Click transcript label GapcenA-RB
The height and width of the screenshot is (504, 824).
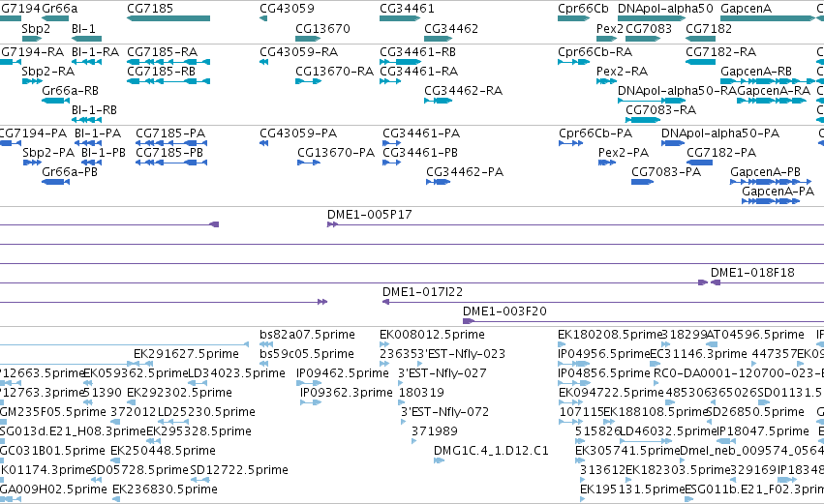point(756,71)
